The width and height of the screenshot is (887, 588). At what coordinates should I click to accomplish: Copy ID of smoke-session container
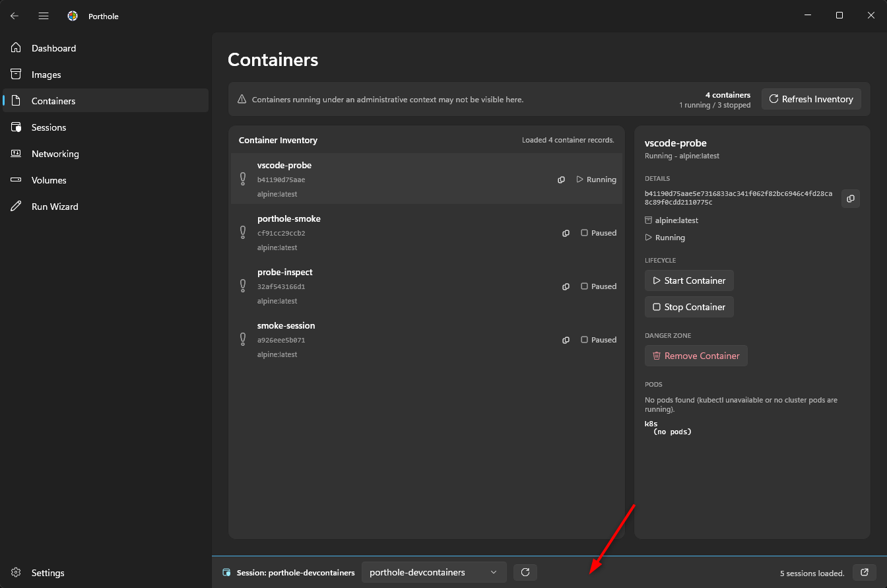[x=566, y=340]
